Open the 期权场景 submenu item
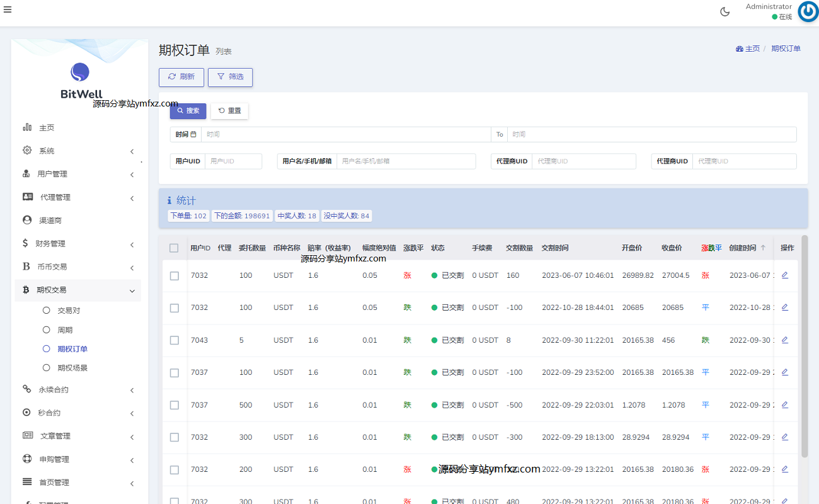This screenshot has height=504, width=819. pos(72,368)
